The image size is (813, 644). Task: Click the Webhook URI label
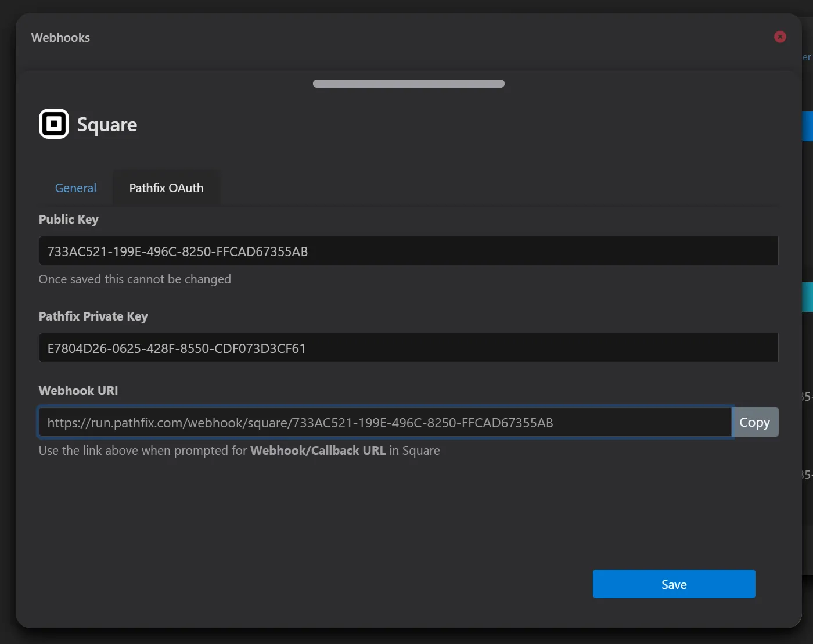coord(78,391)
